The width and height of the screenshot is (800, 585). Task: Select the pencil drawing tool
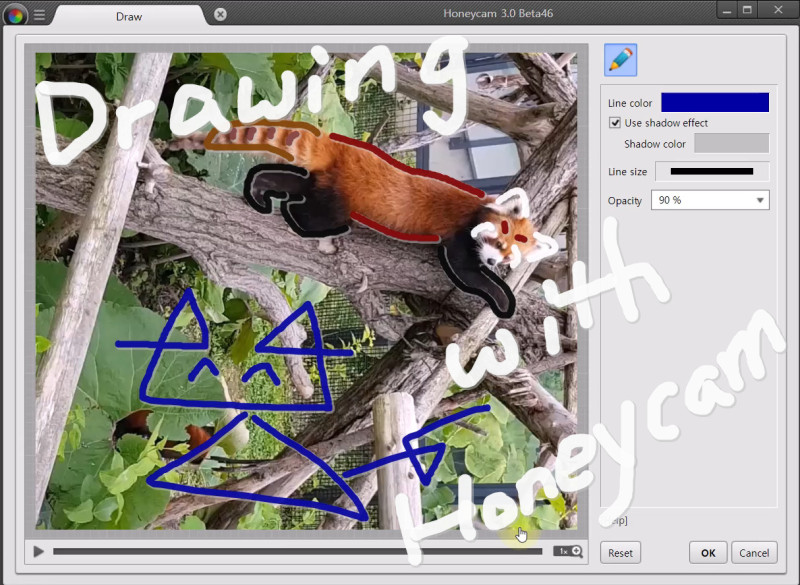620,60
